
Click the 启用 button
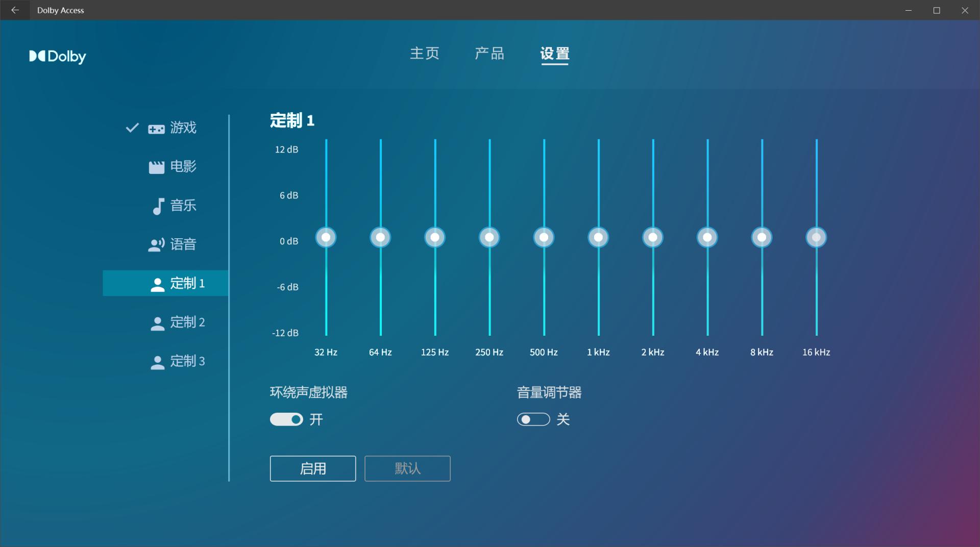312,468
